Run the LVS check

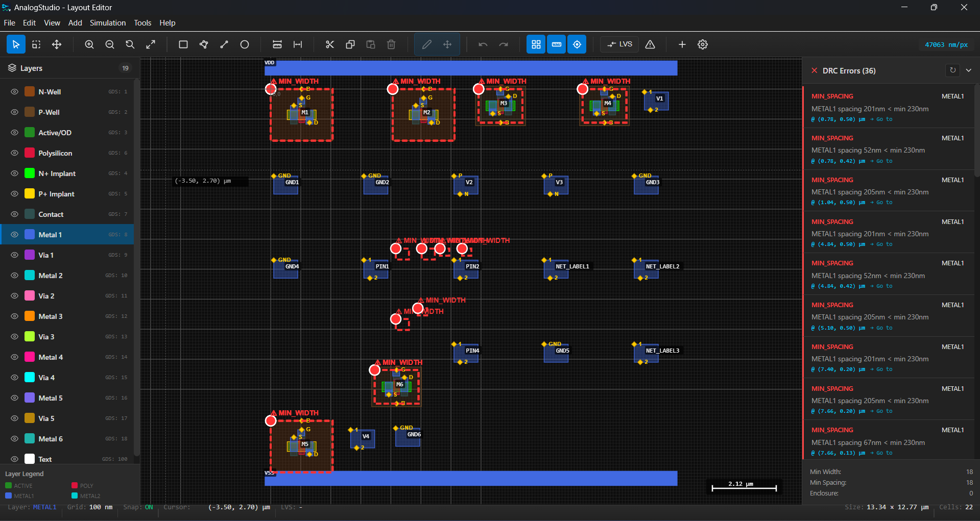(619, 44)
